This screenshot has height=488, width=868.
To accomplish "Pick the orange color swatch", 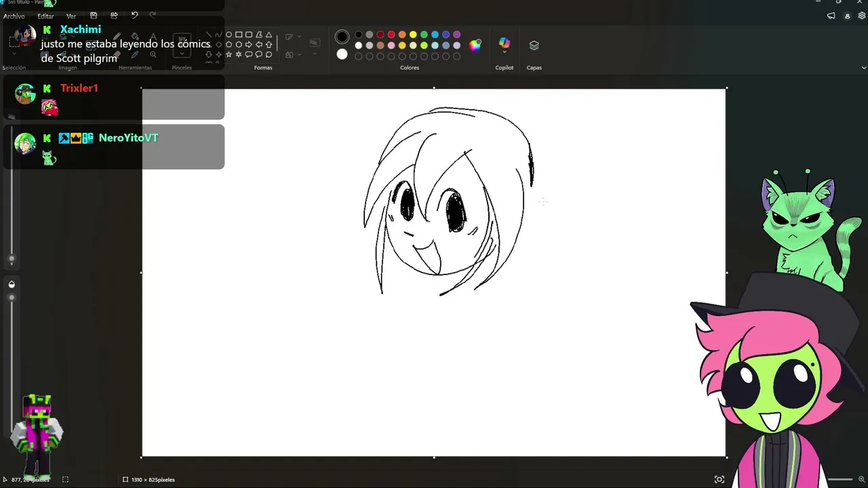I will coord(402,35).
